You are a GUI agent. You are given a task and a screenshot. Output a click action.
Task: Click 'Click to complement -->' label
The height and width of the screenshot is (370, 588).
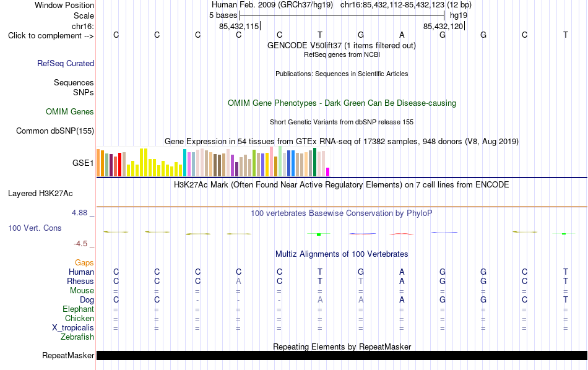click(51, 36)
